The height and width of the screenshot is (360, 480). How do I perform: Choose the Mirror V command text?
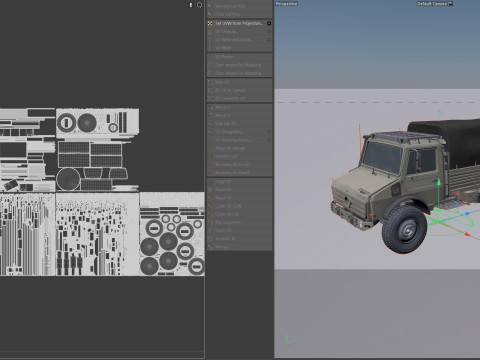pos(223,116)
